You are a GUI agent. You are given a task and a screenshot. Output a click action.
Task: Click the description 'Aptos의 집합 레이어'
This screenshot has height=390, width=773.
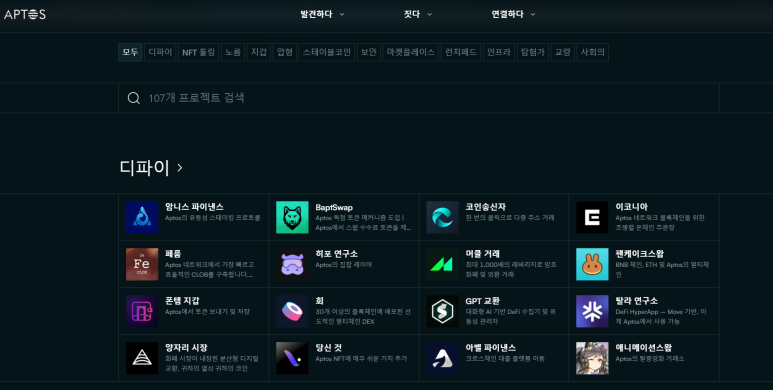[x=344, y=265]
